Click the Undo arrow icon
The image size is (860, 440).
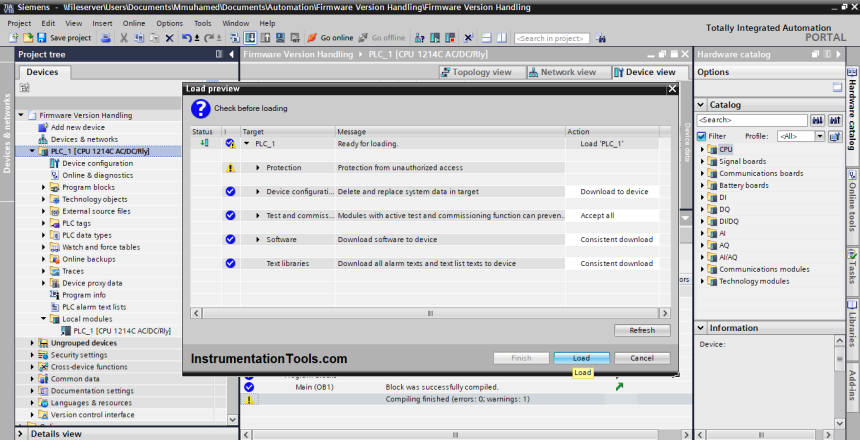[186, 38]
